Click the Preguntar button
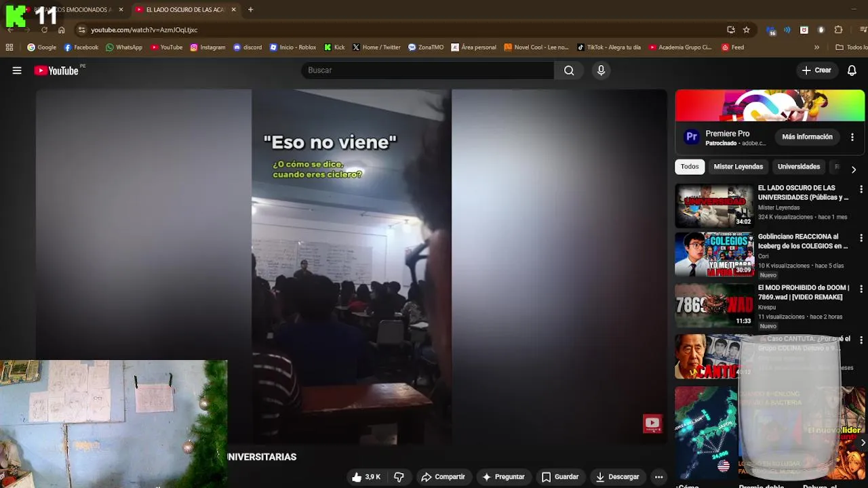Viewport: 868px width, 488px height. (503, 477)
